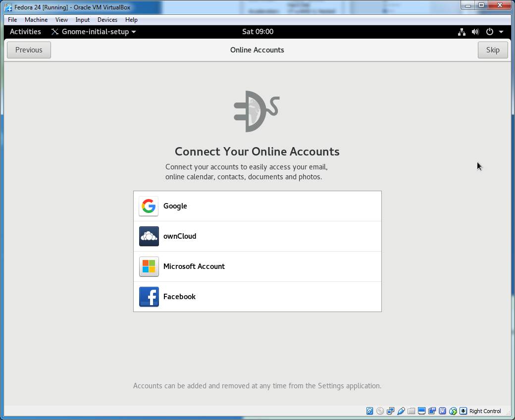Open the network status icon in top bar

click(x=462, y=32)
